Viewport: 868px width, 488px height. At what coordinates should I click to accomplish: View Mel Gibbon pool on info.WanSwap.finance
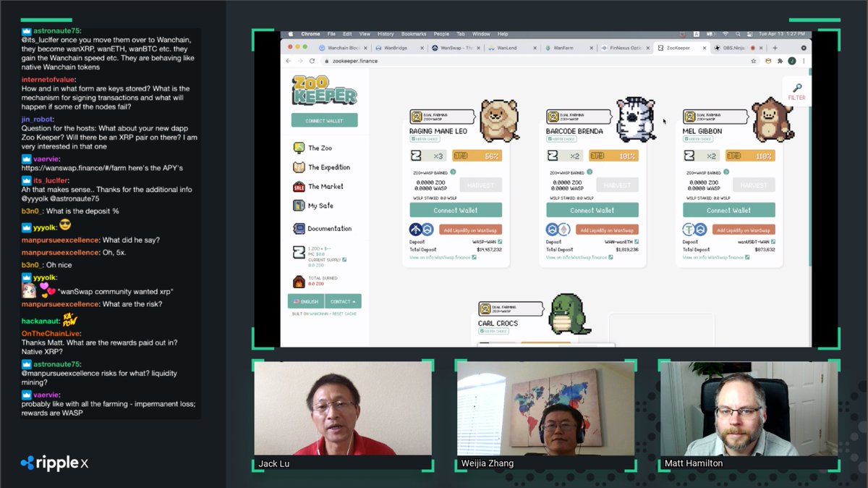pos(716,257)
